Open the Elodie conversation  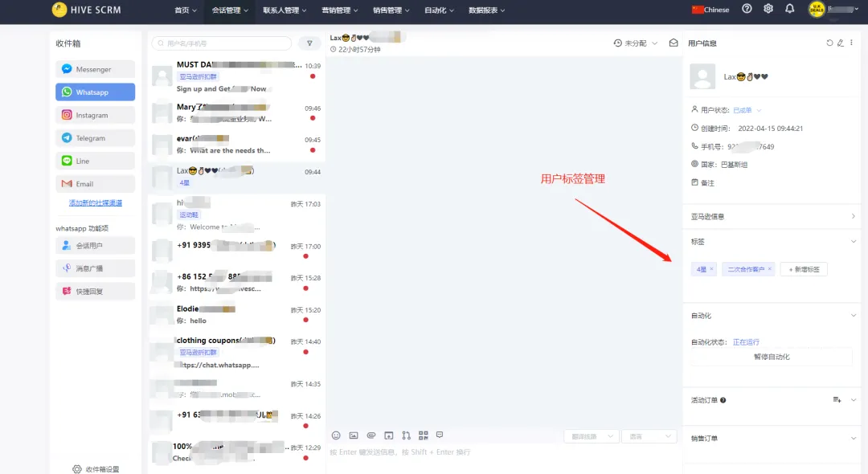237,314
